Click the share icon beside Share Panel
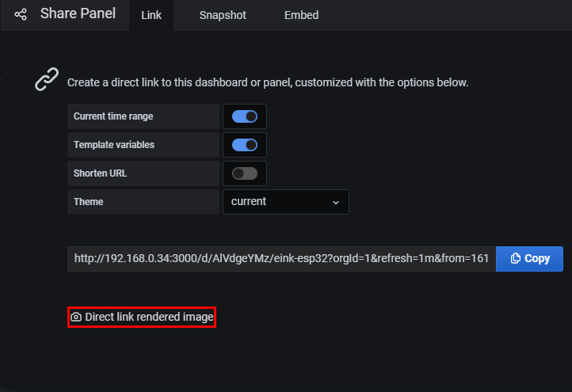The image size is (572, 392). [x=21, y=14]
